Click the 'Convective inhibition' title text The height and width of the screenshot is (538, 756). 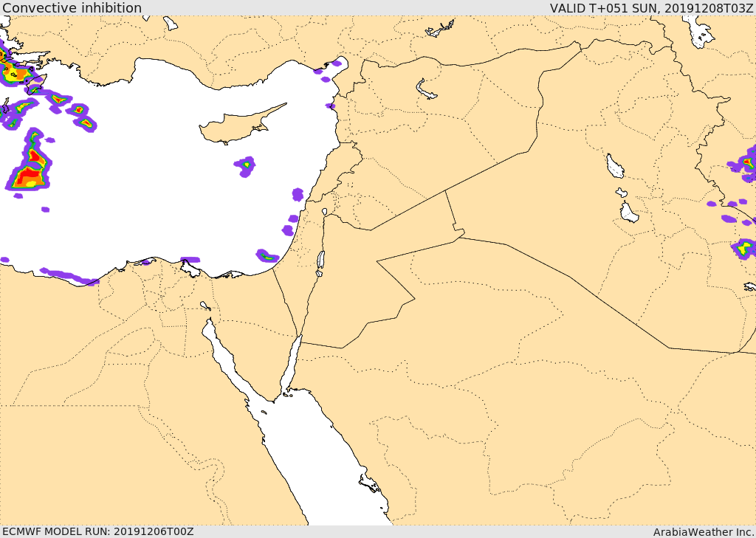click(72, 7)
